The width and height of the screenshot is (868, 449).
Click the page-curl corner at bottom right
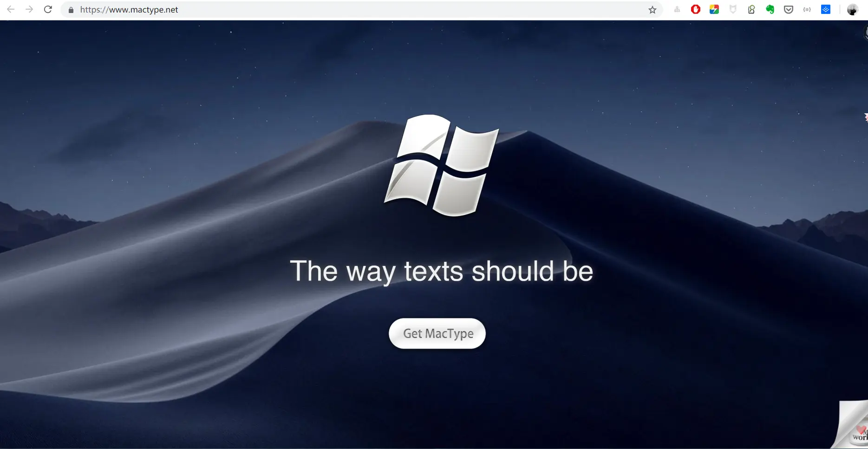coord(850,425)
